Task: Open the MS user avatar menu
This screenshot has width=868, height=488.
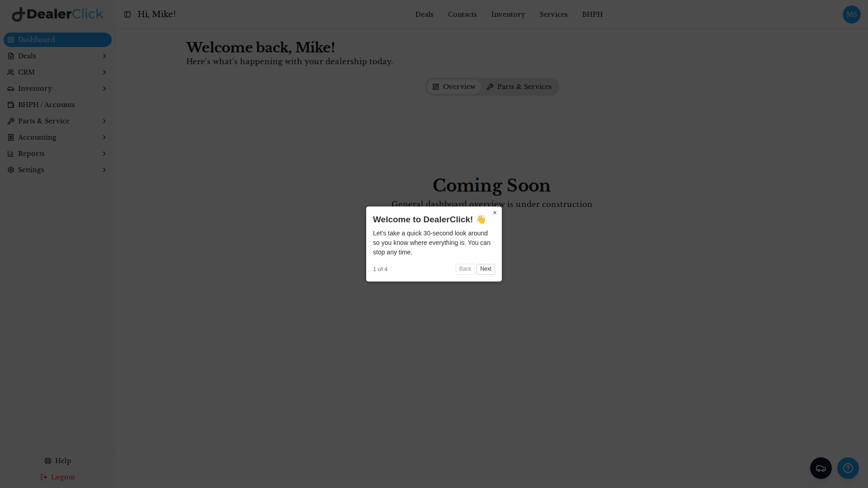Action: click(x=852, y=14)
